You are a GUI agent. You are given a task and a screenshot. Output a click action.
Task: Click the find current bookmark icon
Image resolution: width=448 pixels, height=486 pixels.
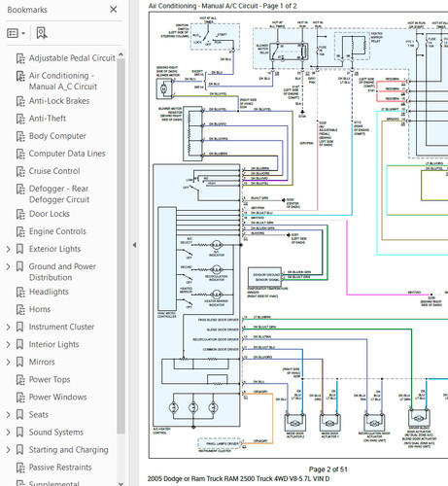42,33
